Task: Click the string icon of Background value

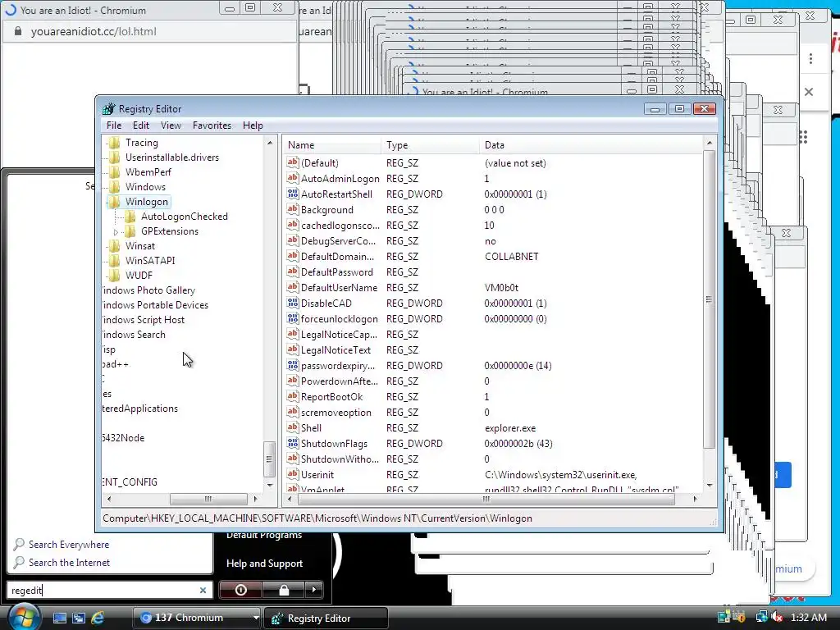Action: [x=293, y=209]
